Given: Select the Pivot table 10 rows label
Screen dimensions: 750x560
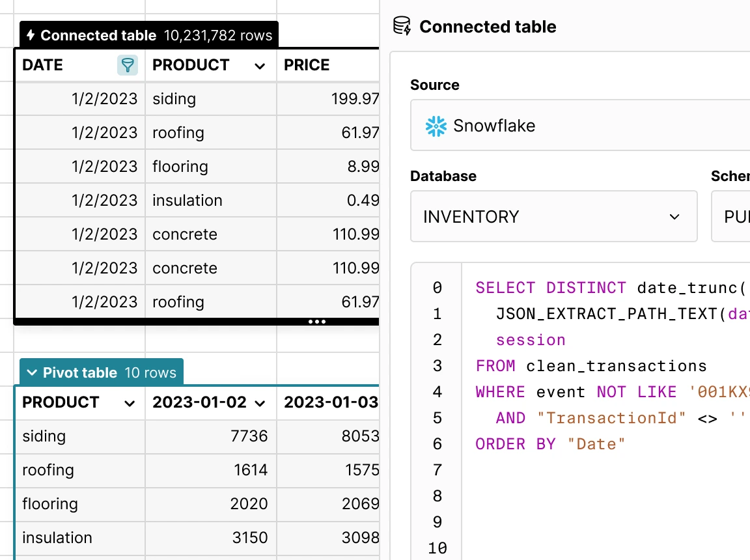Looking at the screenshot, I should click(x=150, y=373).
